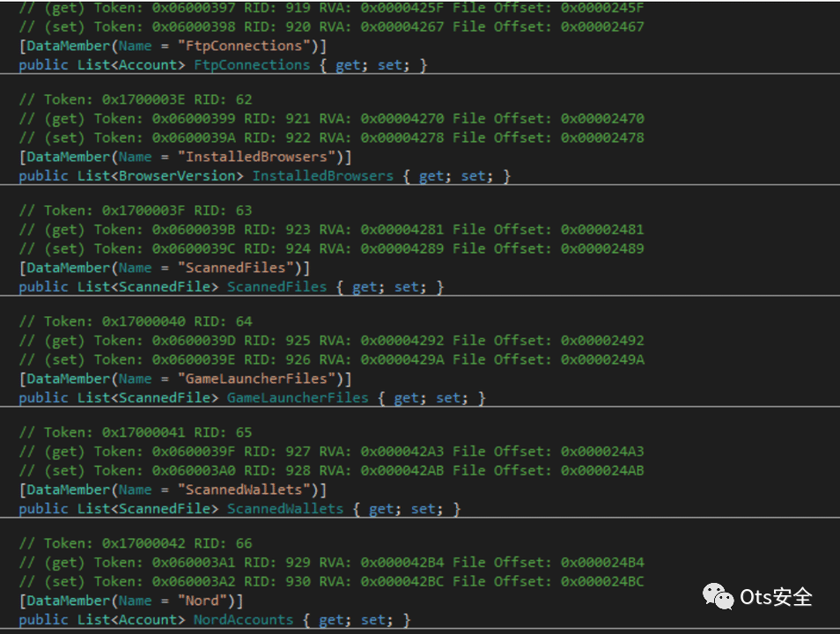Click token value 0x0600039E
The width and height of the screenshot is (840, 634).
pyautogui.click(x=194, y=359)
